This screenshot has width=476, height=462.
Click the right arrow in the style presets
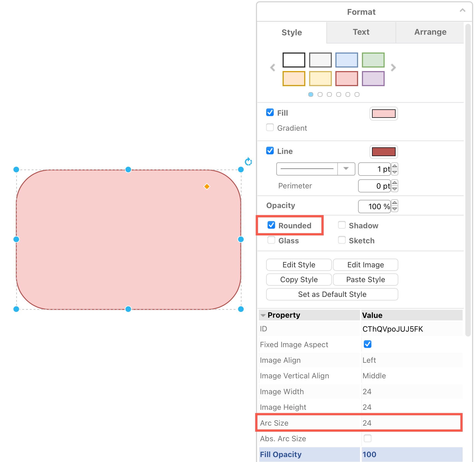pyautogui.click(x=393, y=68)
